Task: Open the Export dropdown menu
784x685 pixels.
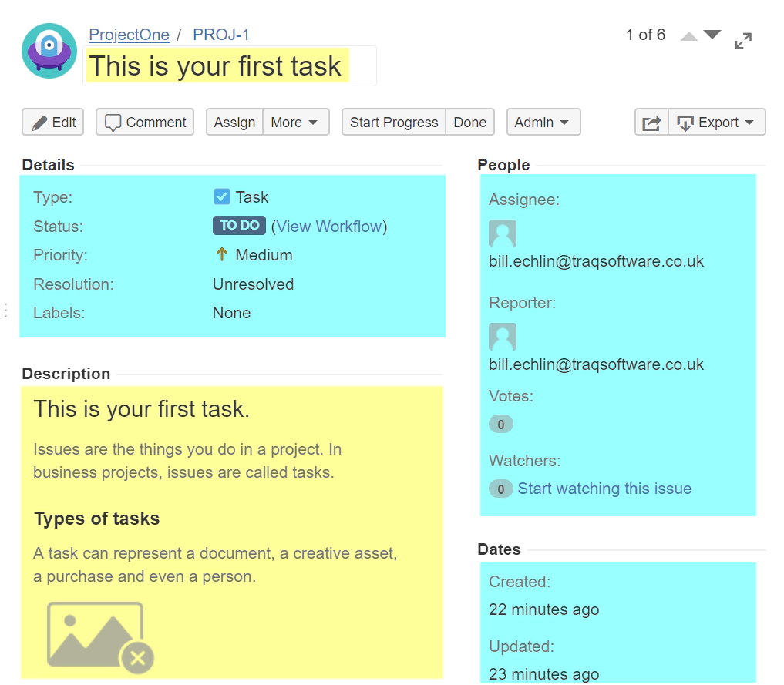Action: point(717,123)
